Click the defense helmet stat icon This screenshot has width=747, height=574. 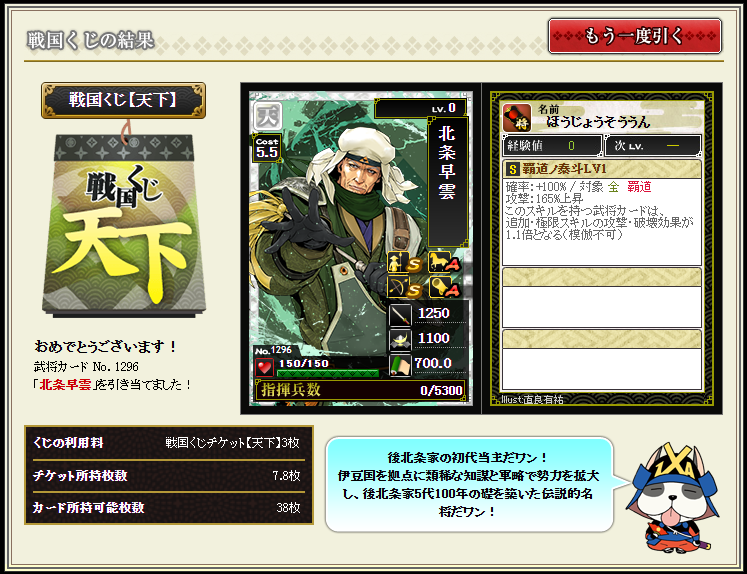point(400,339)
